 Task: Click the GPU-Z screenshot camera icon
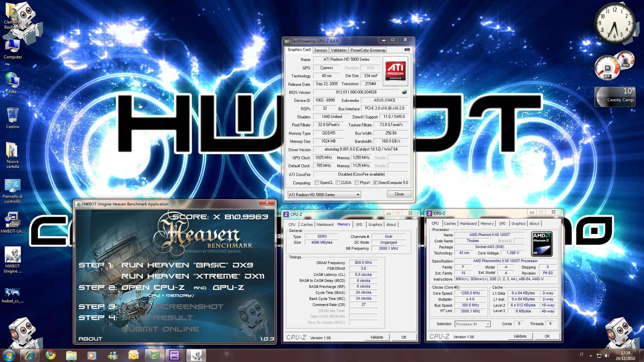407,50
